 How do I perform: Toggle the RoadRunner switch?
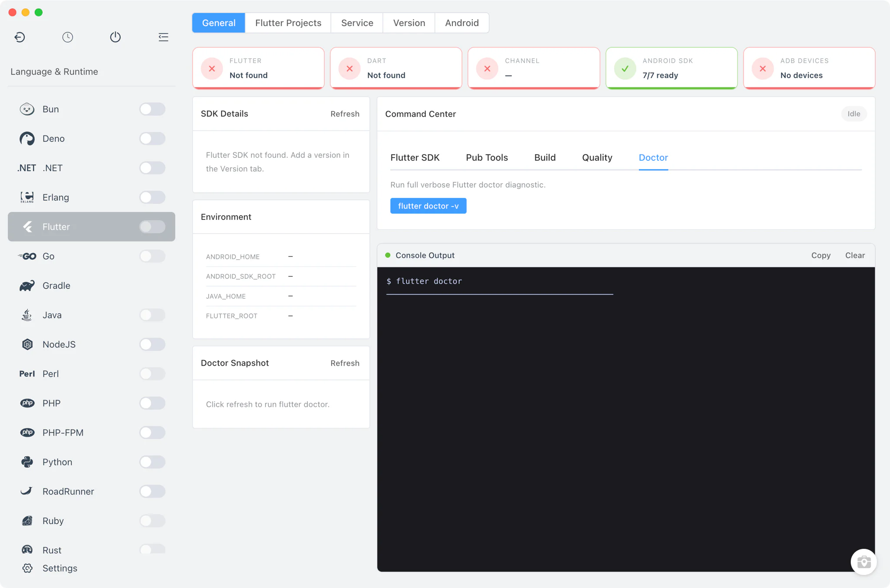[152, 491]
